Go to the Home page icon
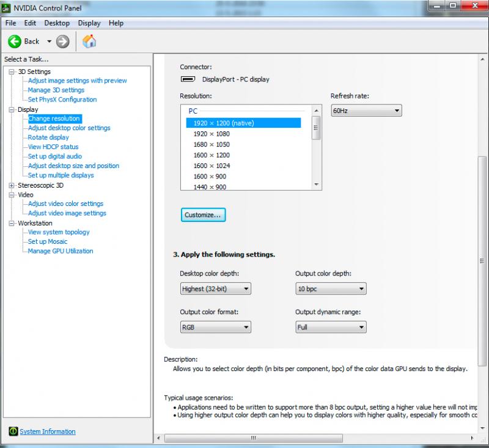The image size is (489, 448). click(89, 41)
